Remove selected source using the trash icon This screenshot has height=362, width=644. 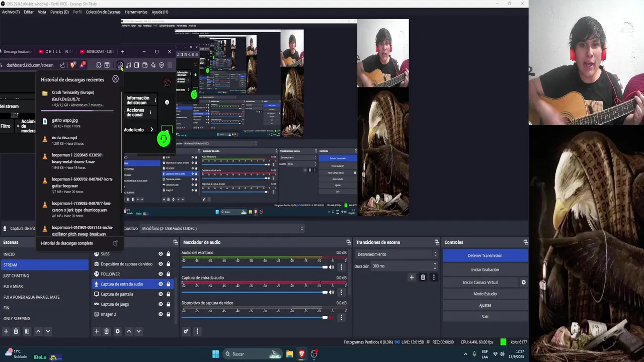click(107, 331)
